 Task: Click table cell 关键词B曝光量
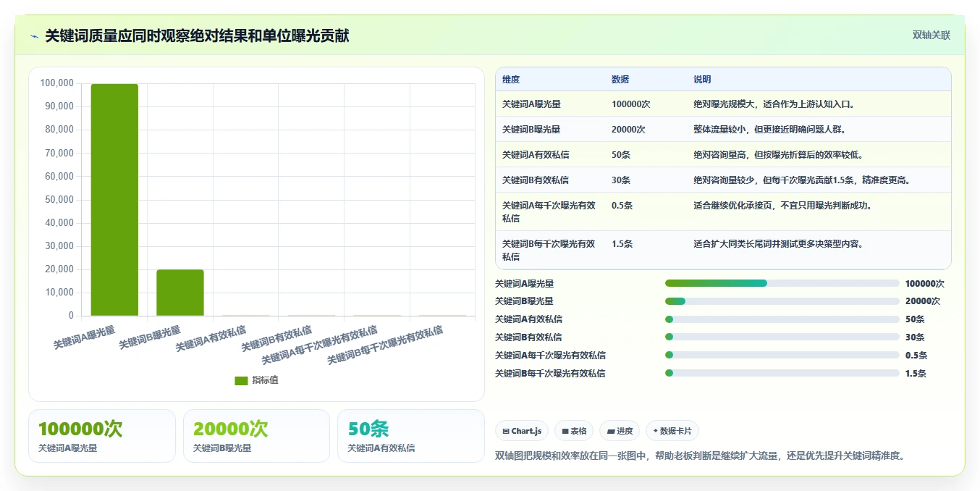[531, 130]
